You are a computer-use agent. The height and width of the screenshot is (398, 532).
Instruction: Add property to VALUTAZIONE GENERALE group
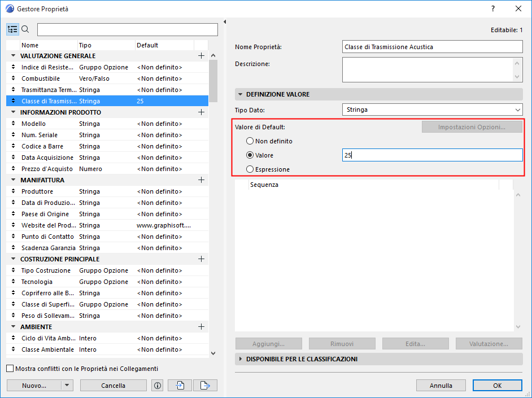coord(201,55)
